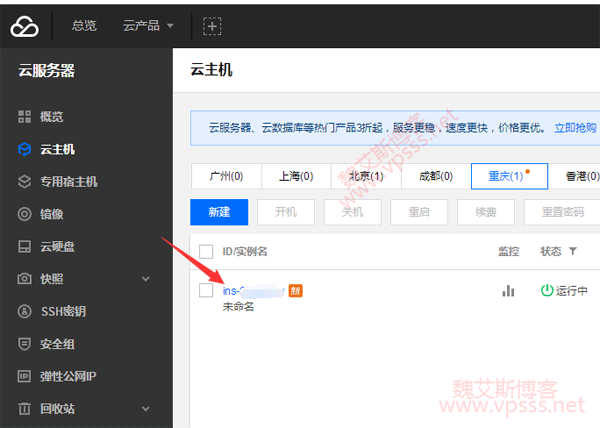Click the 状态 column header
The image size is (600, 428).
(x=551, y=251)
